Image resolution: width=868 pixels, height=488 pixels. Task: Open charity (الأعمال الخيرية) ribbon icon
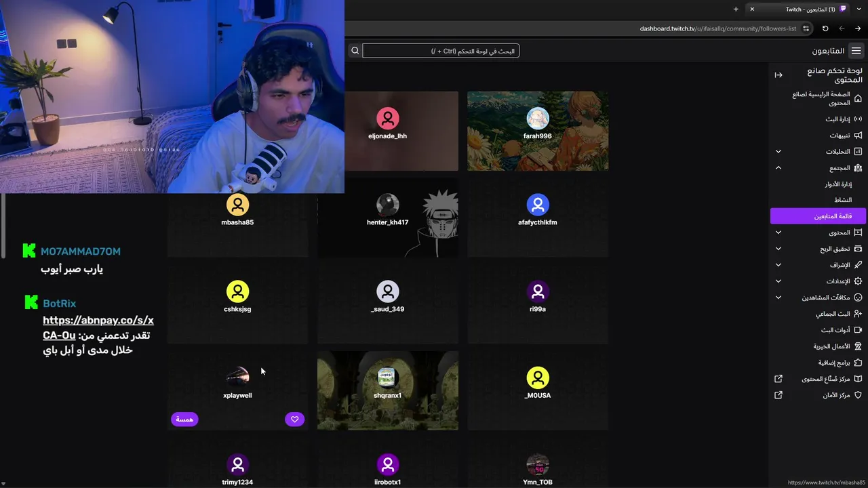point(858,346)
